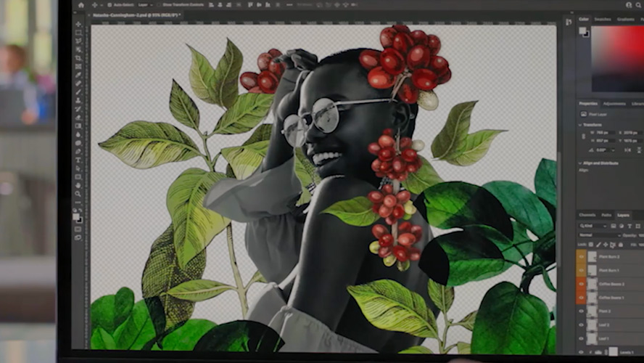Open the Swatches panel tab
The width and height of the screenshot is (644, 363).
pyautogui.click(x=603, y=20)
